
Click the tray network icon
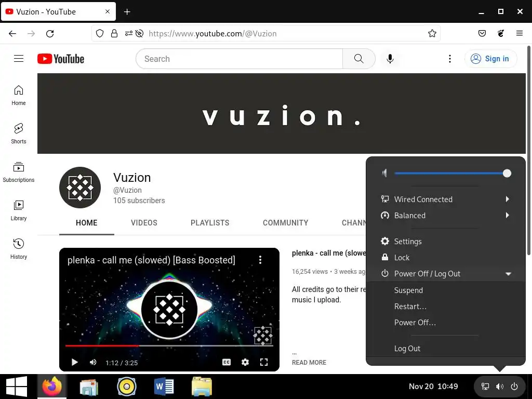486,387
